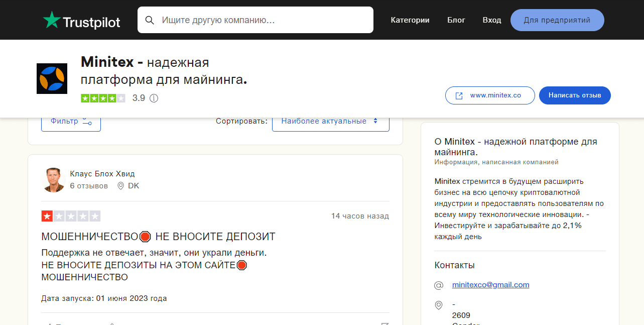The height and width of the screenshot is (325, 644).
Task: Click the address pin icon under Контакты
Action: coord(439,305)
